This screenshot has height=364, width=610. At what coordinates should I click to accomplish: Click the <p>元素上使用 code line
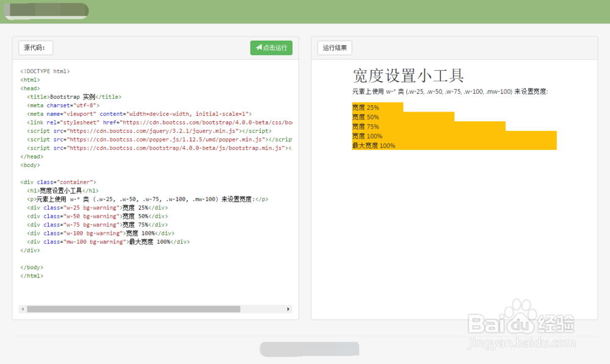tap(148, 199)
